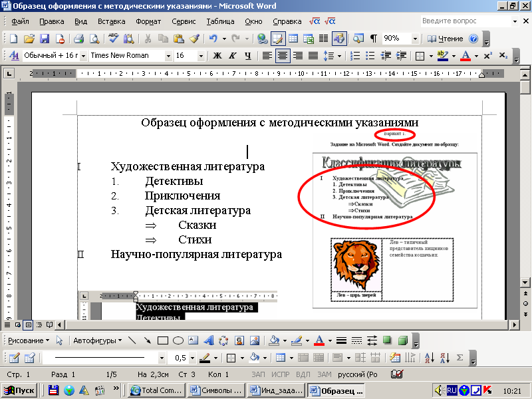
Task: Undo the last action
Action: click(x=213, y=39)
